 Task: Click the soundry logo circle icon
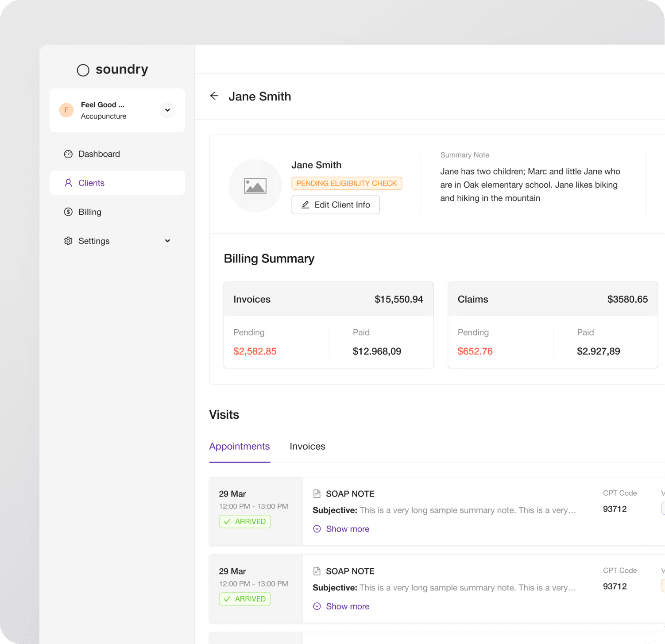[x=83, y=70]
